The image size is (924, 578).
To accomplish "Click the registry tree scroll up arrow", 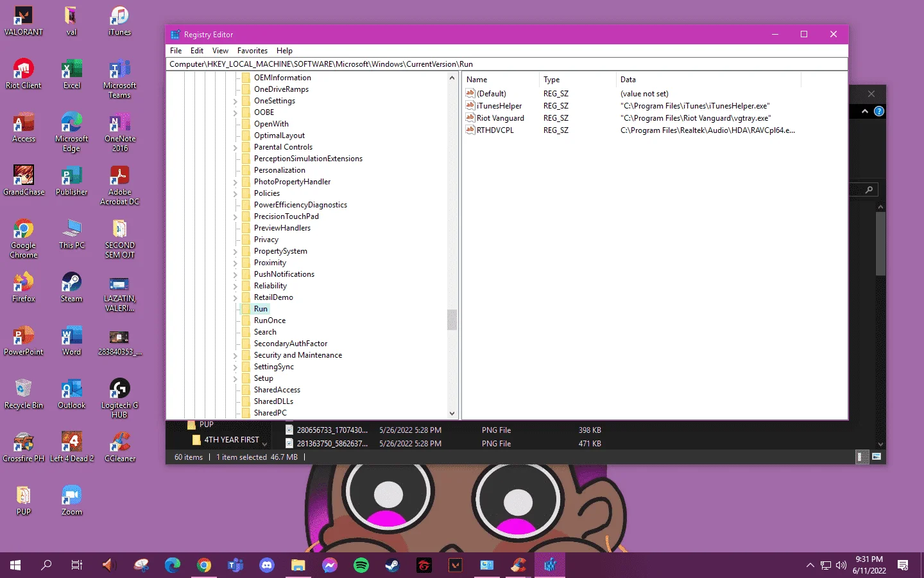I will pyautogui.click(x=452, y=78).
